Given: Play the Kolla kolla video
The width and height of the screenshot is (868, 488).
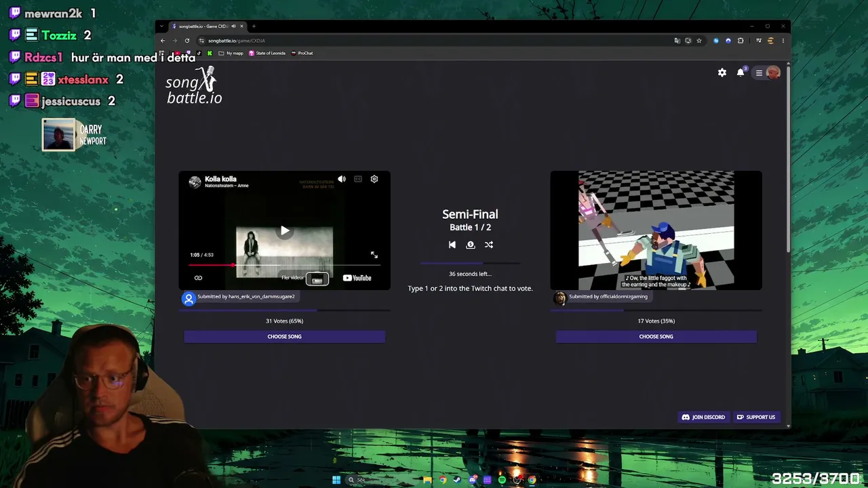Looking at the screenshot, I should tap(285, 231).
